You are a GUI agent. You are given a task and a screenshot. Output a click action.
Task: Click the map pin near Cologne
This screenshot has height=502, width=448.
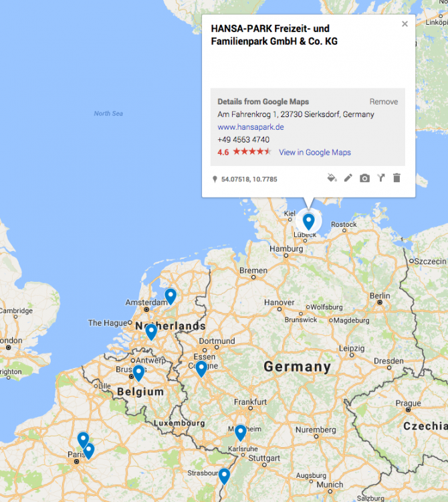point(201,368)
